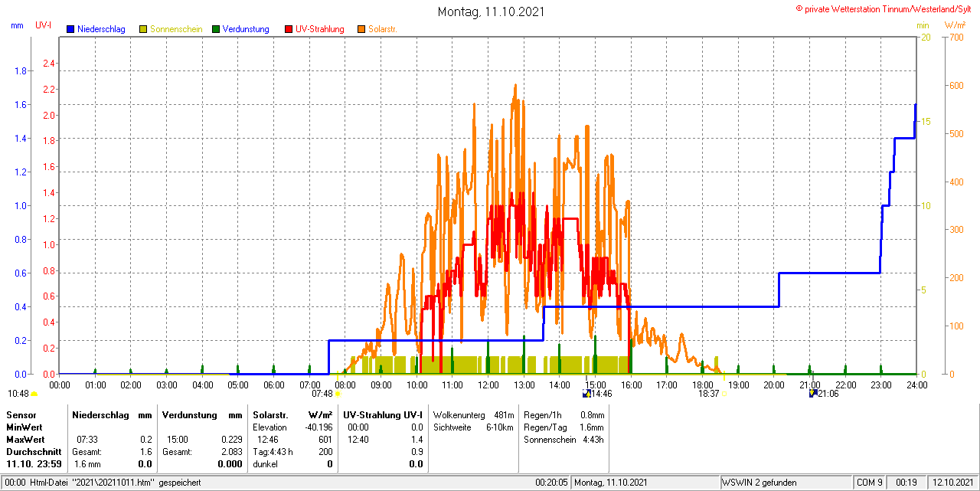Click the MaxWert row label
This screenshot has height=491, width=980.
pyautogui.click(x=24, y=440)
